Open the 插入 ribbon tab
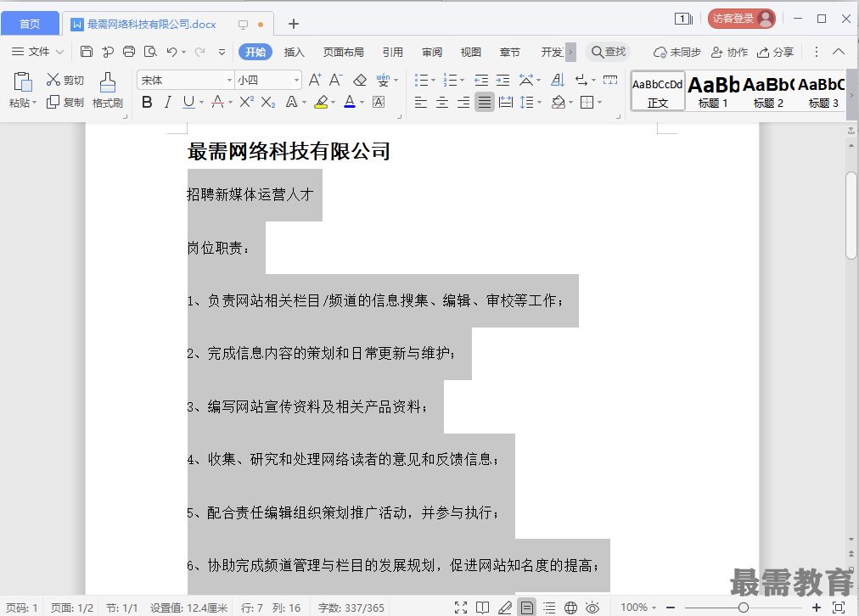859x616 pixels. (295, 52)
